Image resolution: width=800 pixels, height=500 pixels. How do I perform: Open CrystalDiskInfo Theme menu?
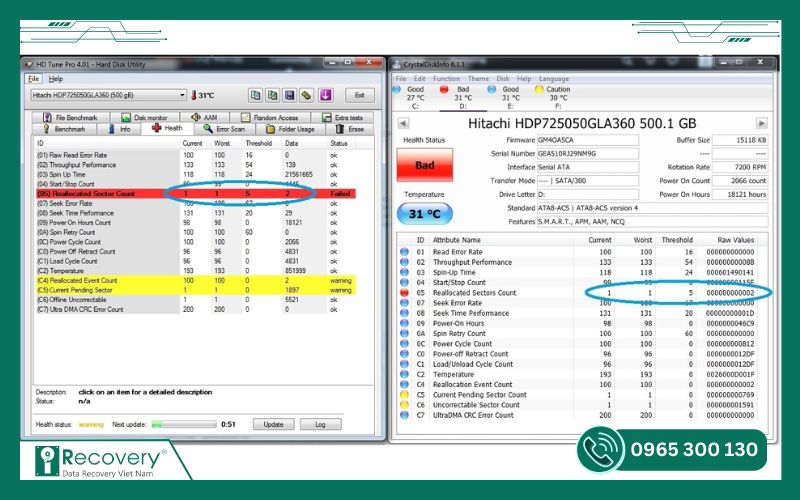click(478, 79)
